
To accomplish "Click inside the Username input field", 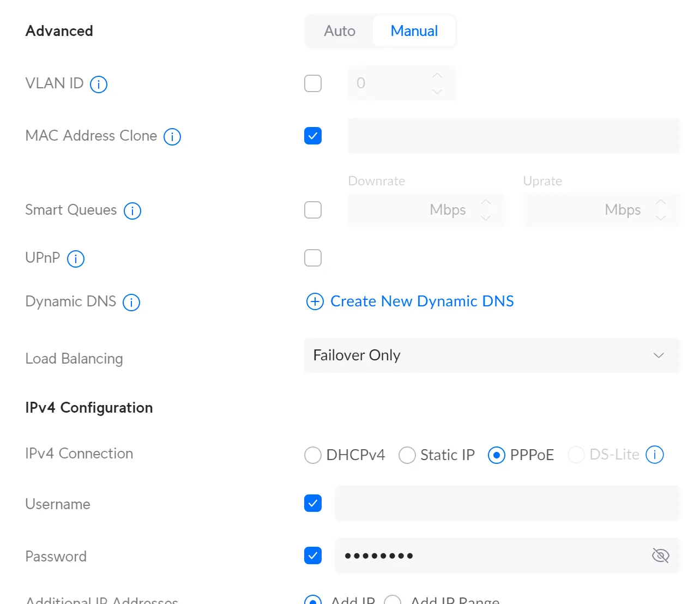I will [x=507, y=503].
